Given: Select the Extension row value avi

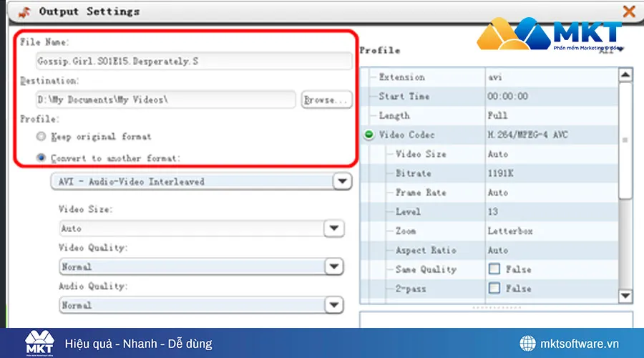Looking at the screenshot, I should tap(495, 77).
